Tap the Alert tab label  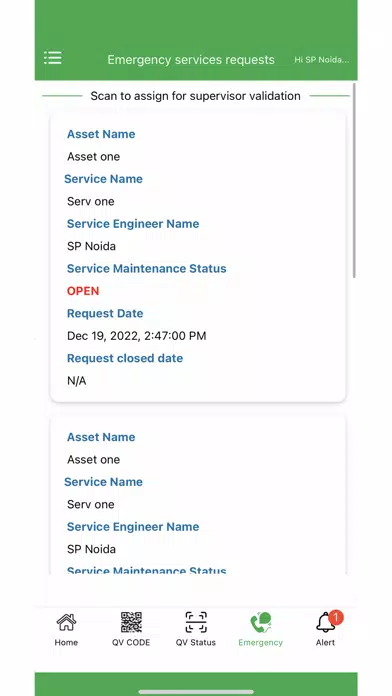(x=325, y=642)
